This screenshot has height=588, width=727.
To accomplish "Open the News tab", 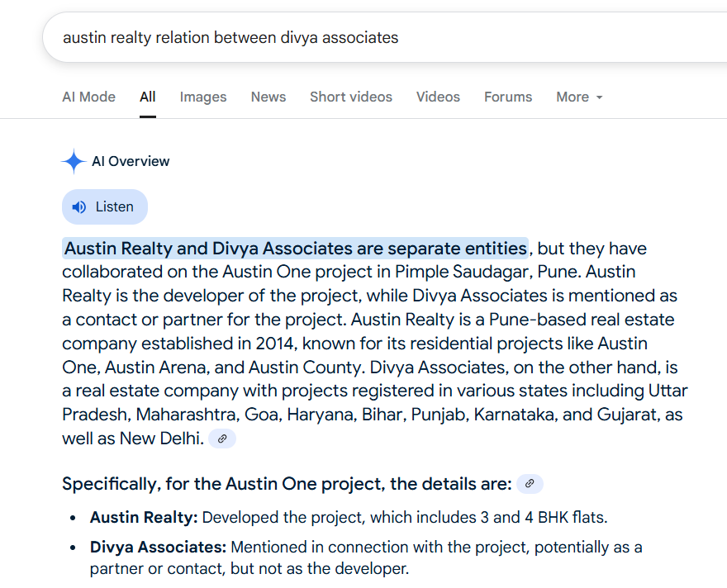I will [x=268, y=97].
